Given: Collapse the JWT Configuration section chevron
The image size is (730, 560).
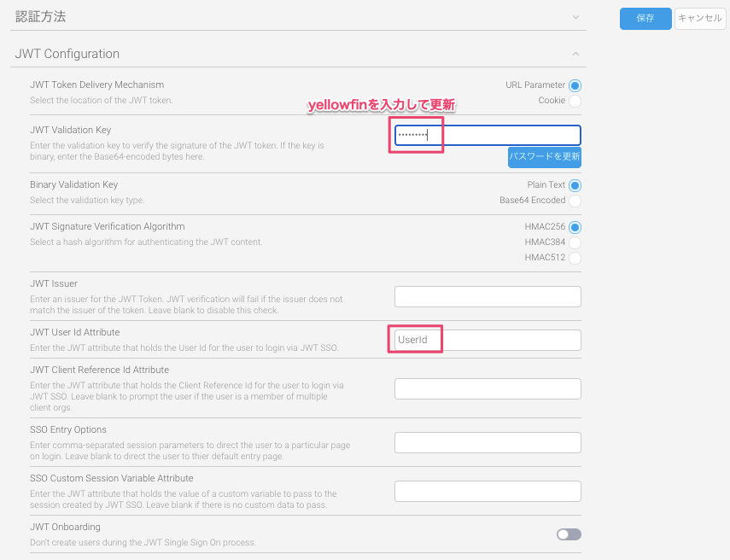Looking at the screenshot, I should pos(576,54).
